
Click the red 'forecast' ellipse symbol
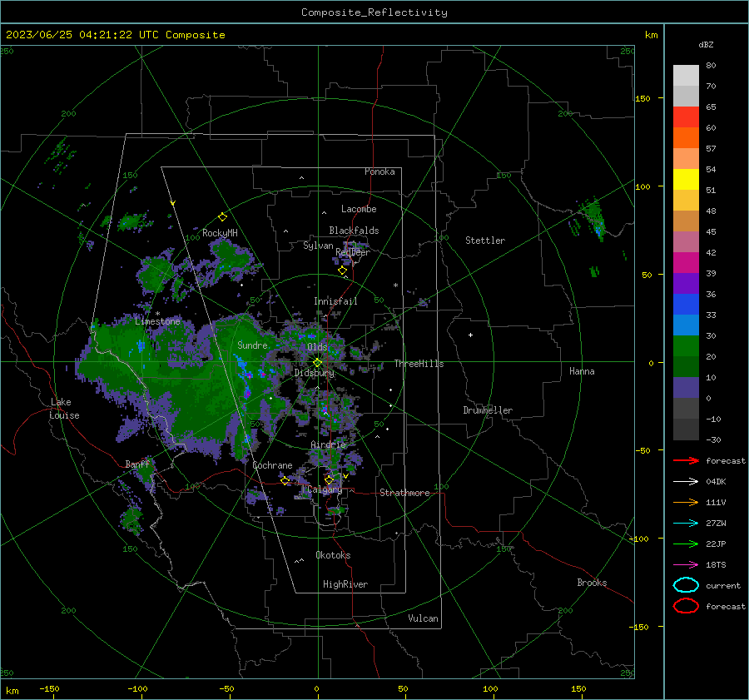(686, 606)
